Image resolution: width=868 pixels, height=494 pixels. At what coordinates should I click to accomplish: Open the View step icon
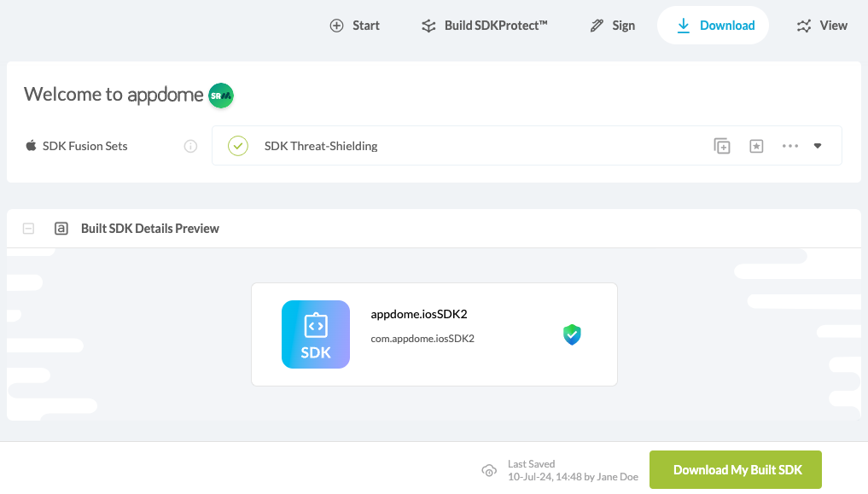803,26
